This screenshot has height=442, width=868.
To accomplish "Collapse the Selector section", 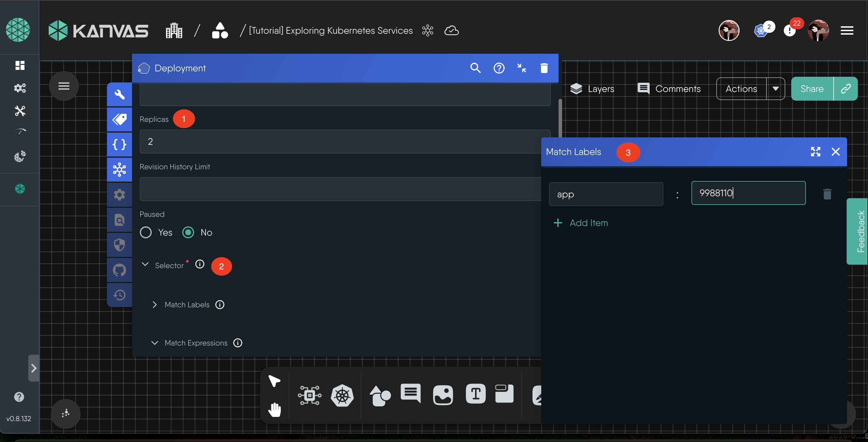I will point(145,265).
